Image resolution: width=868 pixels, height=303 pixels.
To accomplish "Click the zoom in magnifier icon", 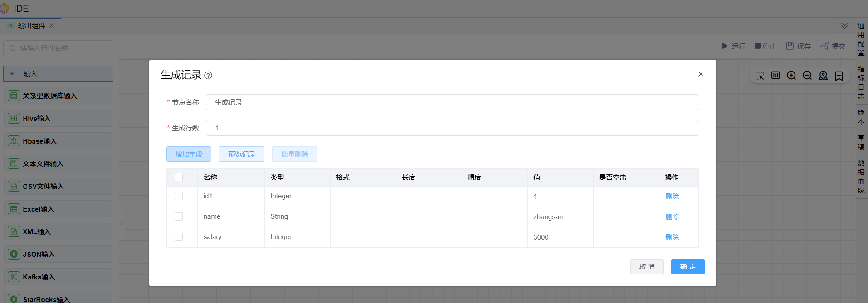I will [x=791, y=76].
